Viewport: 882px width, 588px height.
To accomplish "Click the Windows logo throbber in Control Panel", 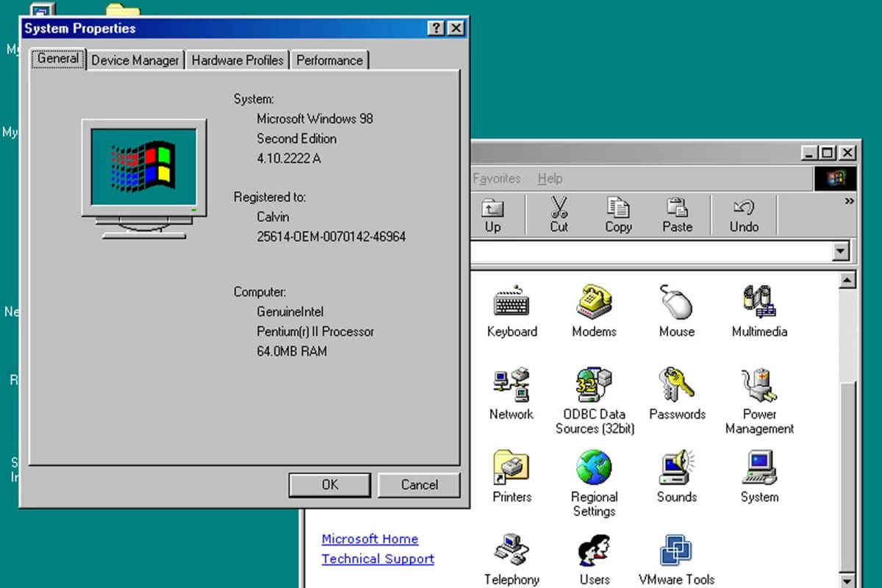I will tap(836, 179).
